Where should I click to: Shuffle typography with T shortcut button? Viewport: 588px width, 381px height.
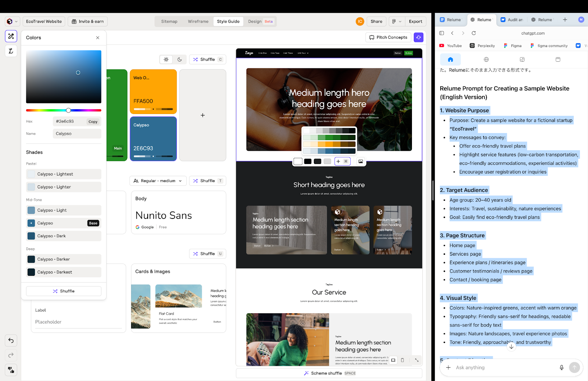(208, 181)
